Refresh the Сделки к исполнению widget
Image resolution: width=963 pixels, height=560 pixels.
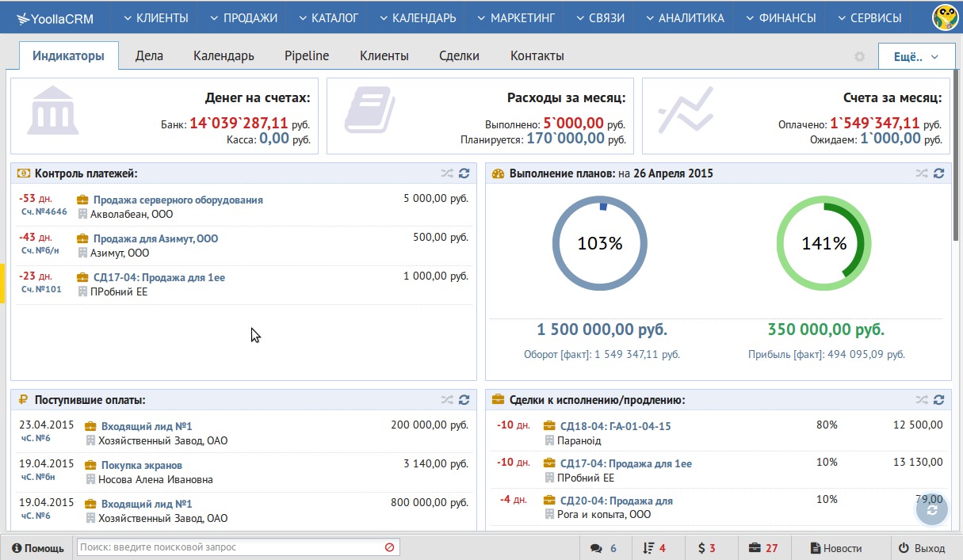pos(939,400)
